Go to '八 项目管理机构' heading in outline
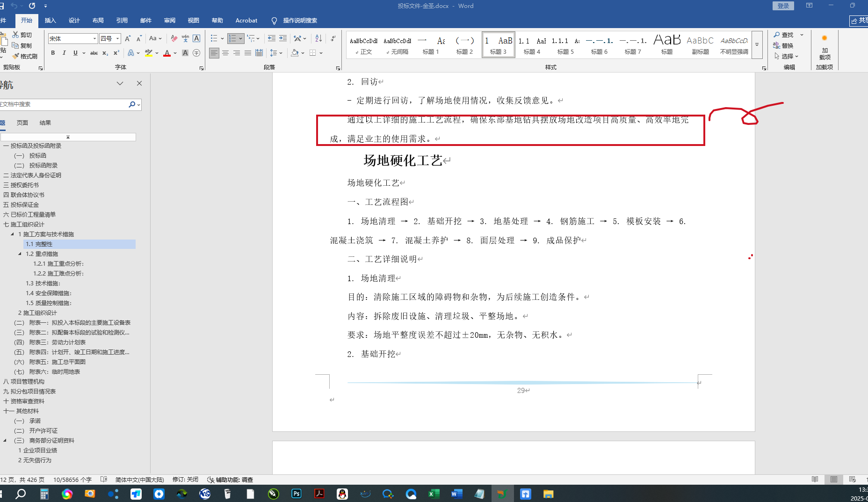The width and height of the screenshot is (868, 502). pyautogui.click(x=24, y=381)
